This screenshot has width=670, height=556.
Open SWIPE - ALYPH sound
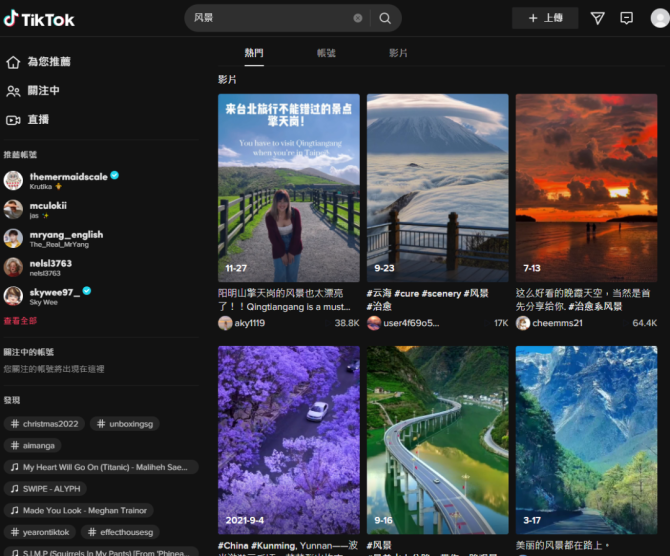pyautogui.click(x=45, y=489)
